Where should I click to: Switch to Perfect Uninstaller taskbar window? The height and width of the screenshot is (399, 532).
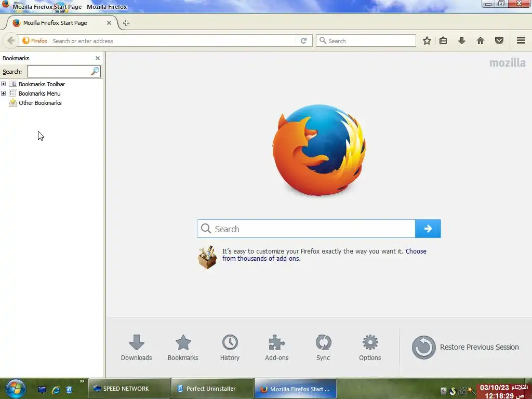coord(212,389)
